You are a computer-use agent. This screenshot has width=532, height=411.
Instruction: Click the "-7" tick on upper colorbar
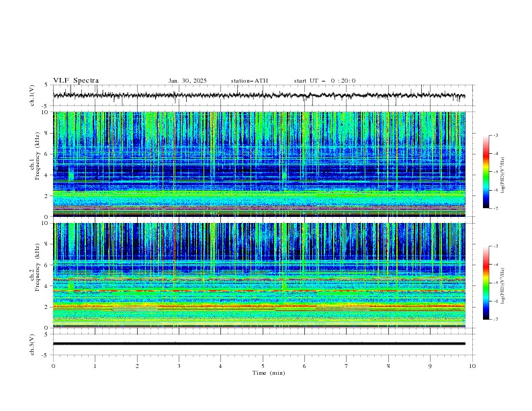[x=496, y=208]
